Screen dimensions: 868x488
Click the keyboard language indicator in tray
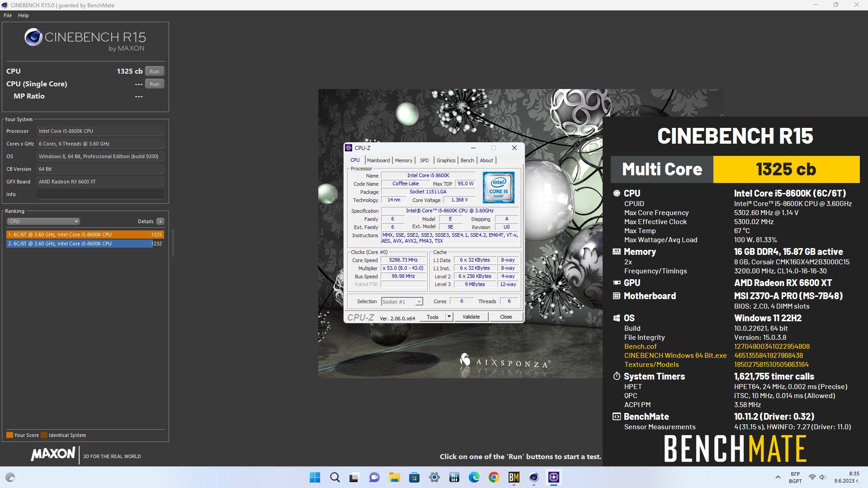tap(795, 477)
